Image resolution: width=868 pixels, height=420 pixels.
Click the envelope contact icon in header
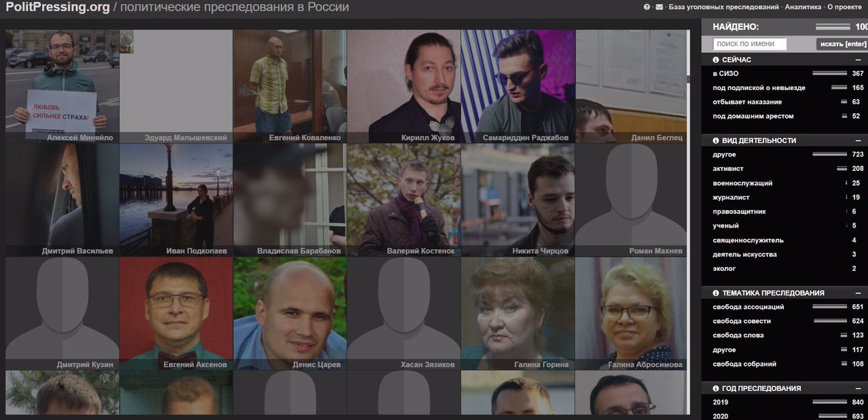[x=659, y=7]
